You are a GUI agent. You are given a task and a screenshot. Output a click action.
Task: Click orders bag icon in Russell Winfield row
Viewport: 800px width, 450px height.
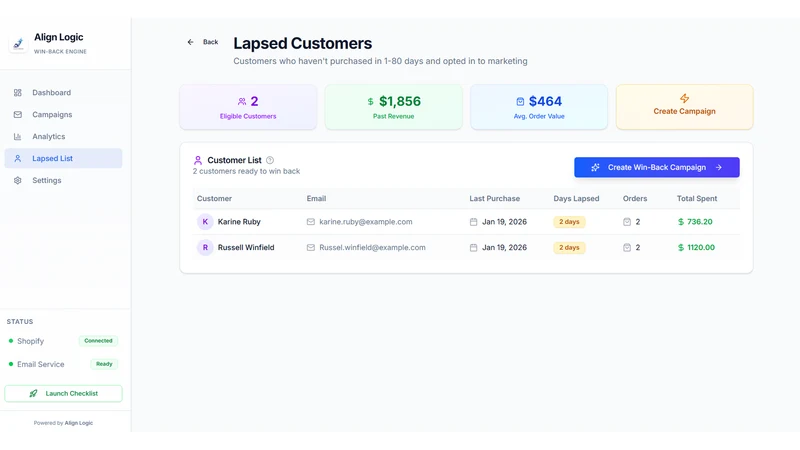coord(627,247)
